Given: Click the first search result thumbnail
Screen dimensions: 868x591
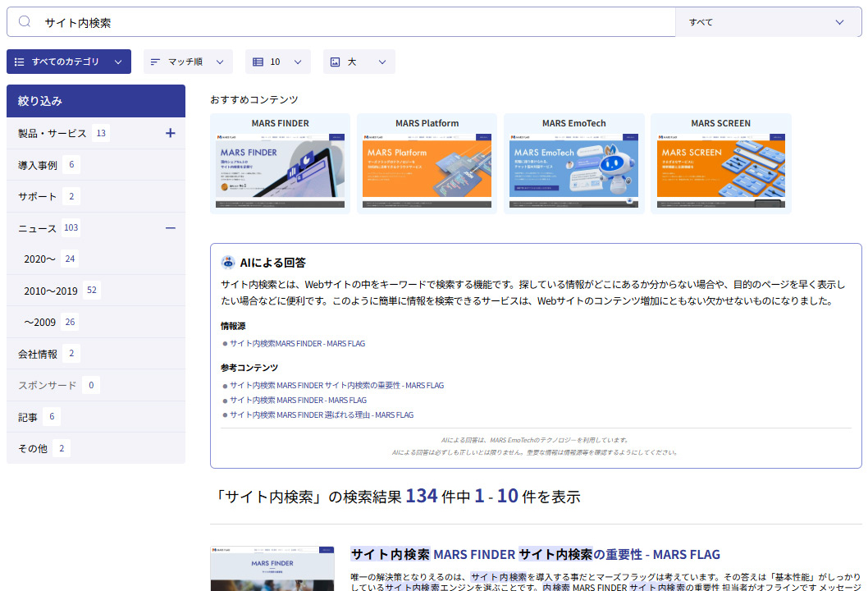Looking at the screenshot, I should tap(272, 569).
